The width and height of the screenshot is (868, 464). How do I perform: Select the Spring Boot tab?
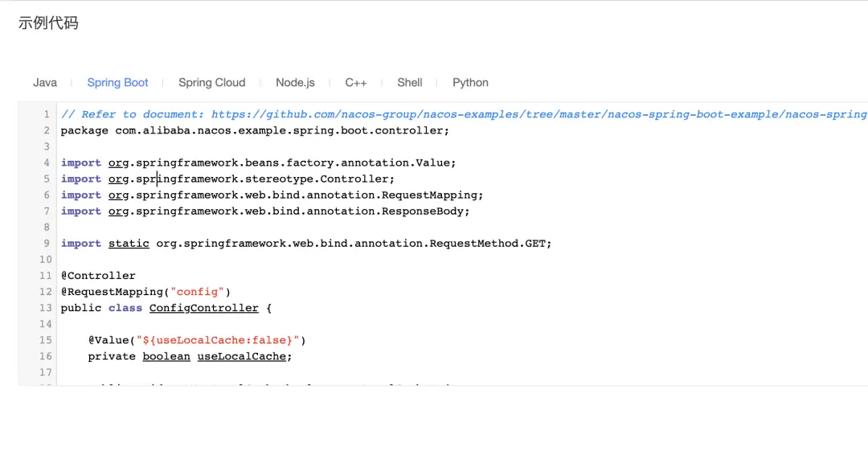tap(117, 83)
